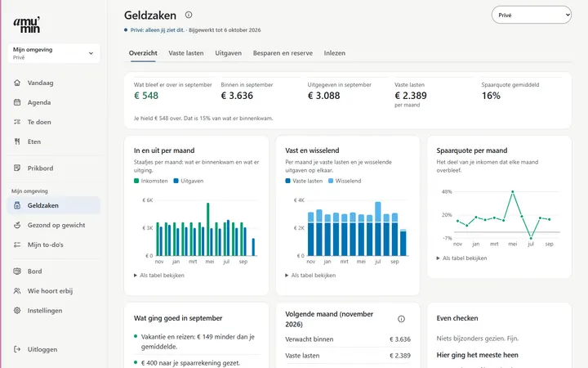588x368 pixels.
Task: Click the 'Verwacht binnen' row
Action: coord(348,339)
